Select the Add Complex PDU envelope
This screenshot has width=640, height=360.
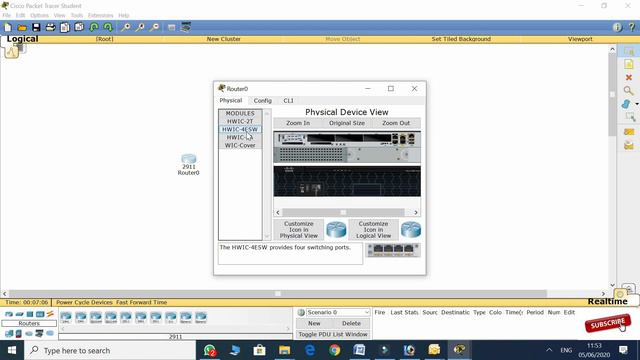point(629,145)
